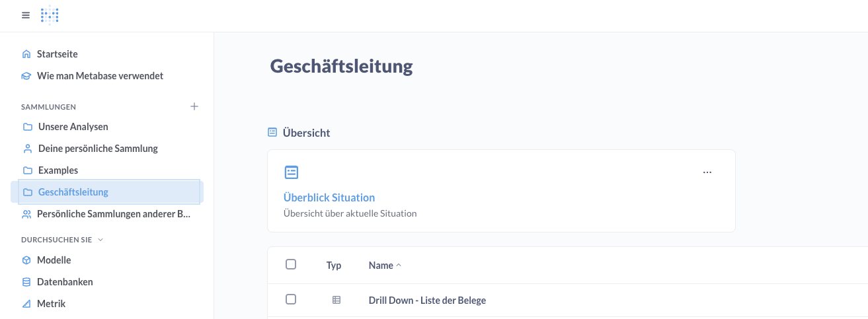This screenshot has width=868, height=319.
Task: Open Modelle in the browse section
Action: [x=54, y=260]
